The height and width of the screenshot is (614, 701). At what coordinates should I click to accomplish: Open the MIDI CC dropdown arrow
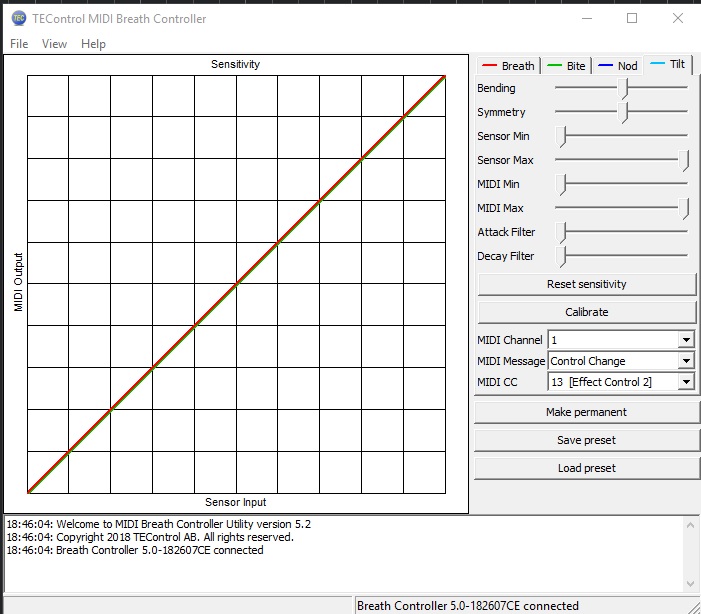686,382
